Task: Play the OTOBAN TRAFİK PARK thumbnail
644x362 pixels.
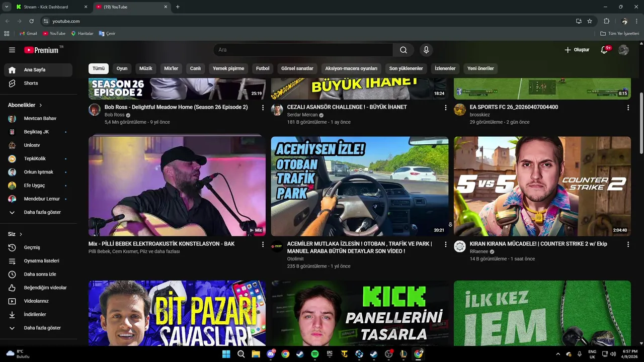Action: (360, 187)
